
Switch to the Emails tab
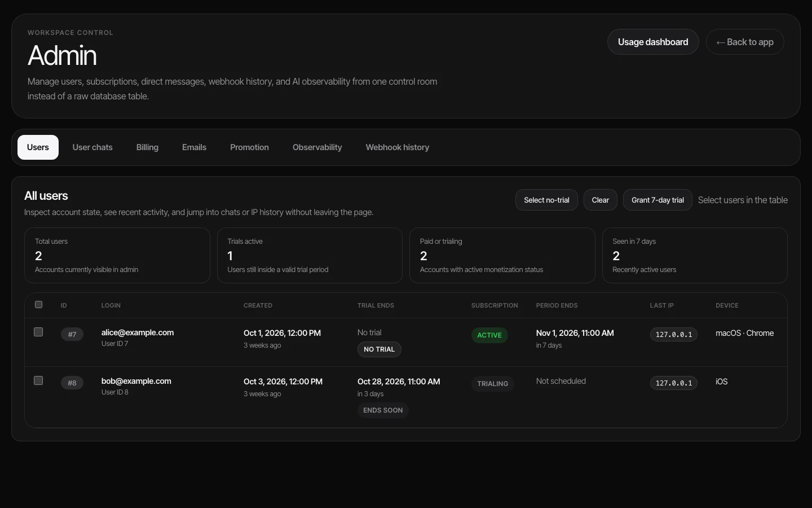[x=194, y=147]
